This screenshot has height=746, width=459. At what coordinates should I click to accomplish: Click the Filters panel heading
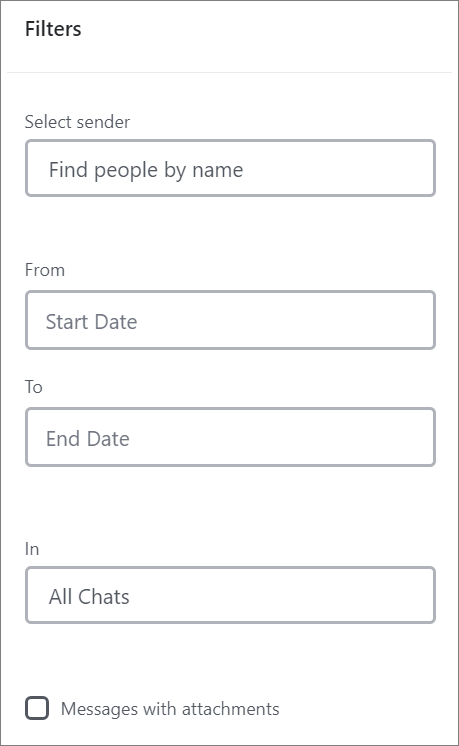[53, 29]
